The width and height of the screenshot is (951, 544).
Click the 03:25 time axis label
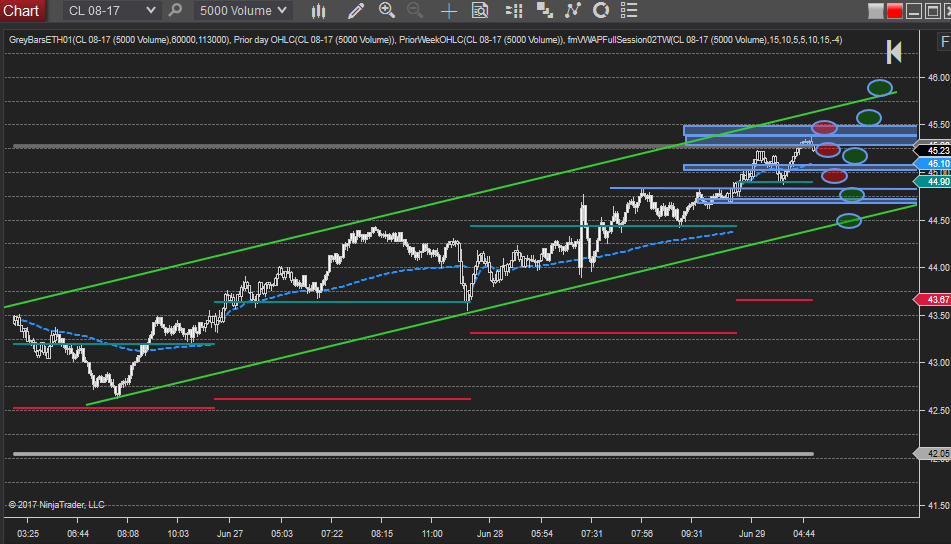[x=28, y=534]
